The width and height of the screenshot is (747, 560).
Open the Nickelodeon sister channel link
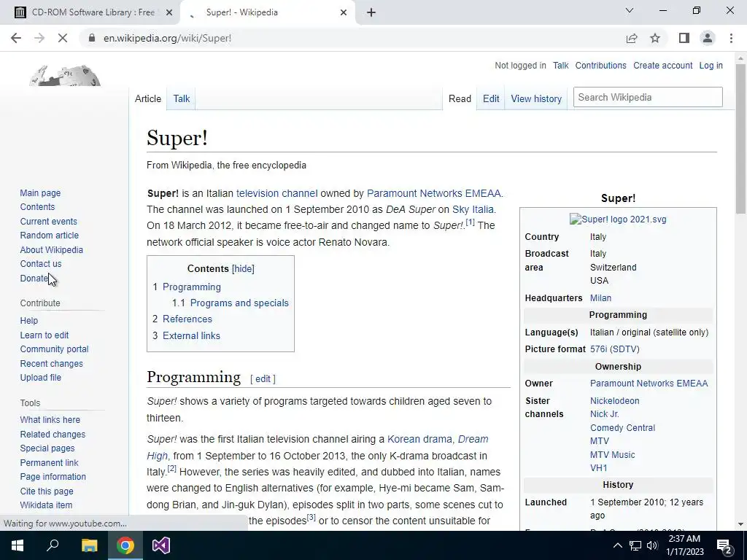[614, 401]
